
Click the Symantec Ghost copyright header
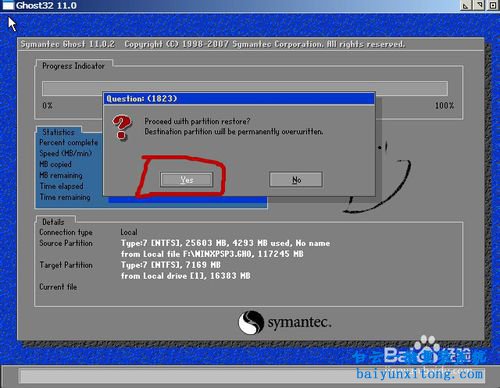213,44
